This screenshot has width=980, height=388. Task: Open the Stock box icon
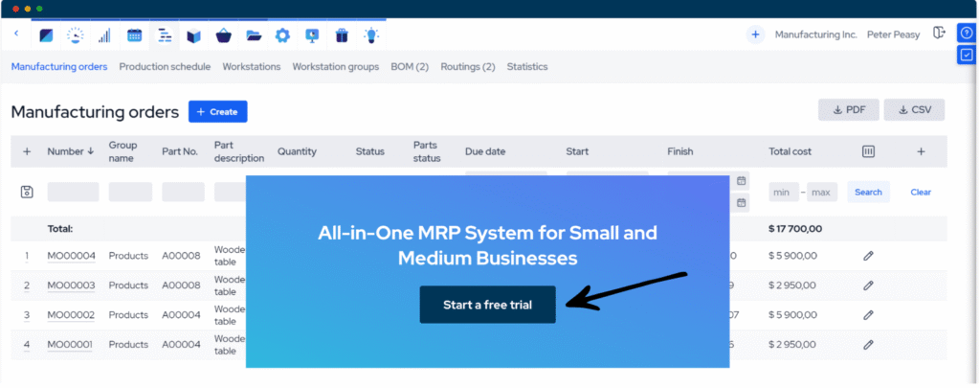(193, 35)
